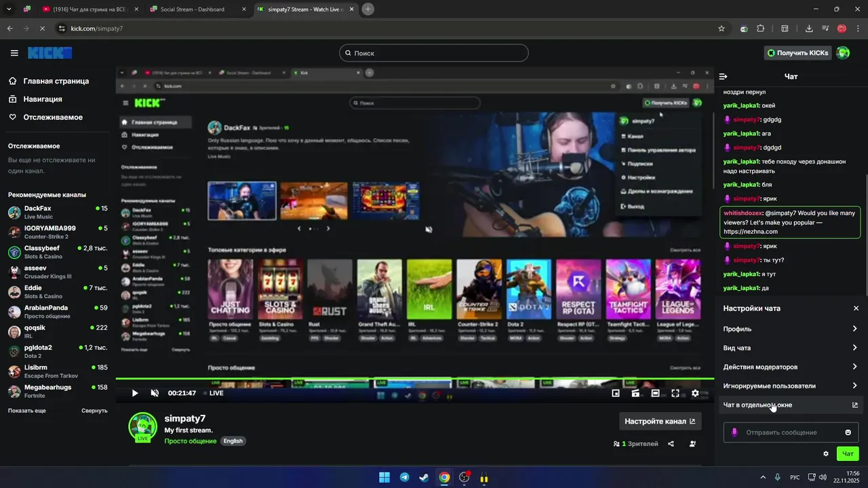Screen dimensions: 868x488
Task: Close the Настройки чата panel
Action: [x=856, y=308]
